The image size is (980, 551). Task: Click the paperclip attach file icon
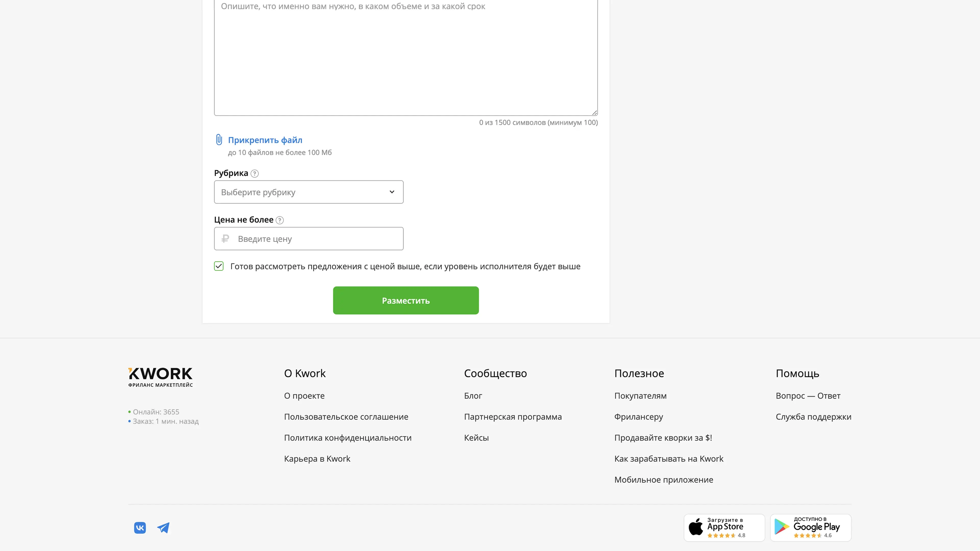pos(219,140)
